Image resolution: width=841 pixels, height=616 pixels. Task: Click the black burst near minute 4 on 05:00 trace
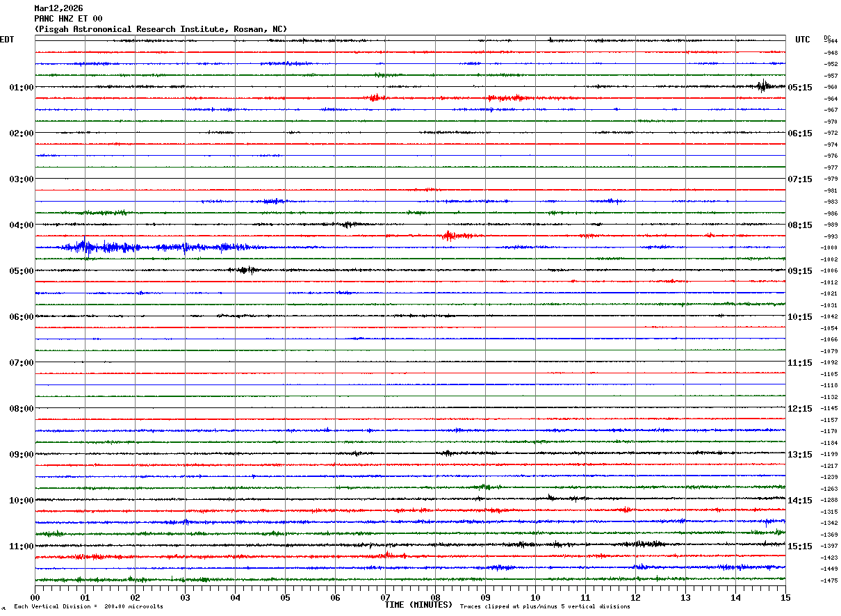point(246,270)
